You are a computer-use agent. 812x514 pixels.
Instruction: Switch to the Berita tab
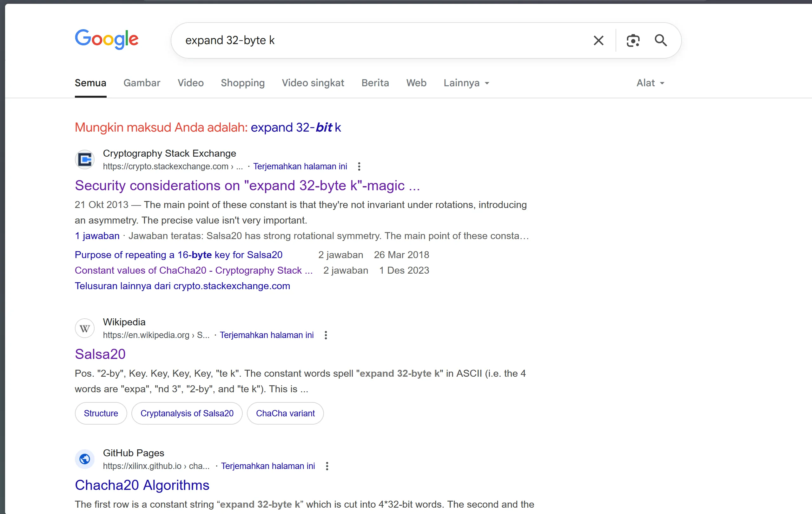[x=375, y=83]
